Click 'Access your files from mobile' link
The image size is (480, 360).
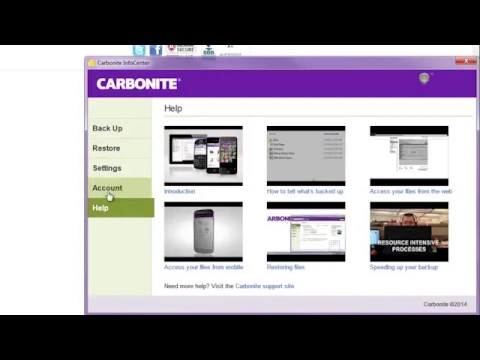pyautogui.click(x=203, y=267)
